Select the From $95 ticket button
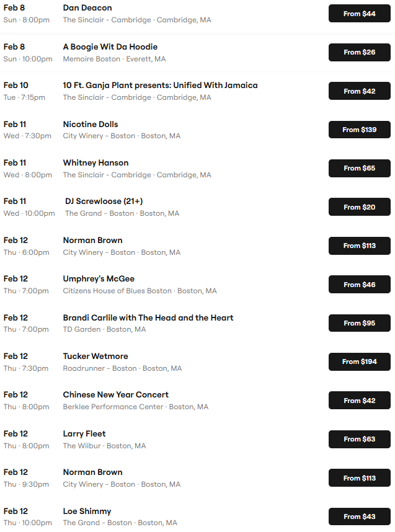The image size is (395, 532). click(359, 323)
